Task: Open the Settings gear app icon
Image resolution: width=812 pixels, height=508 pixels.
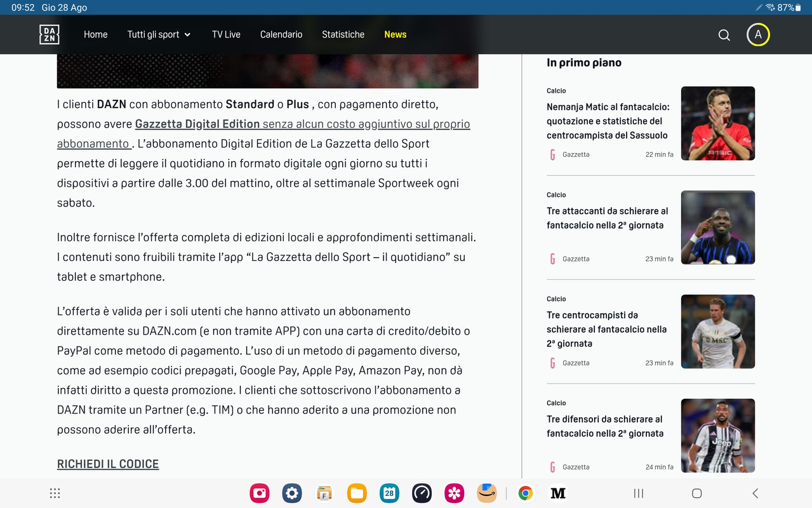Action: [x=292, y=493]
